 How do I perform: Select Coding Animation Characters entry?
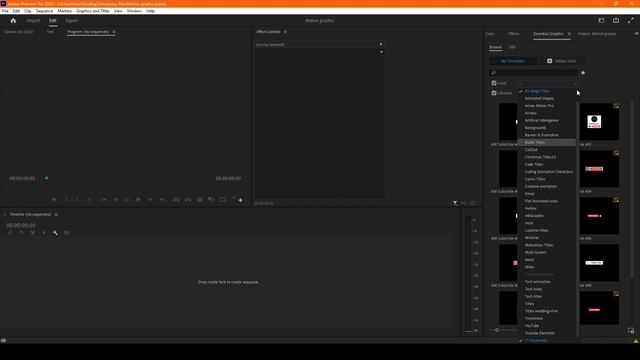tap(549, 172)
